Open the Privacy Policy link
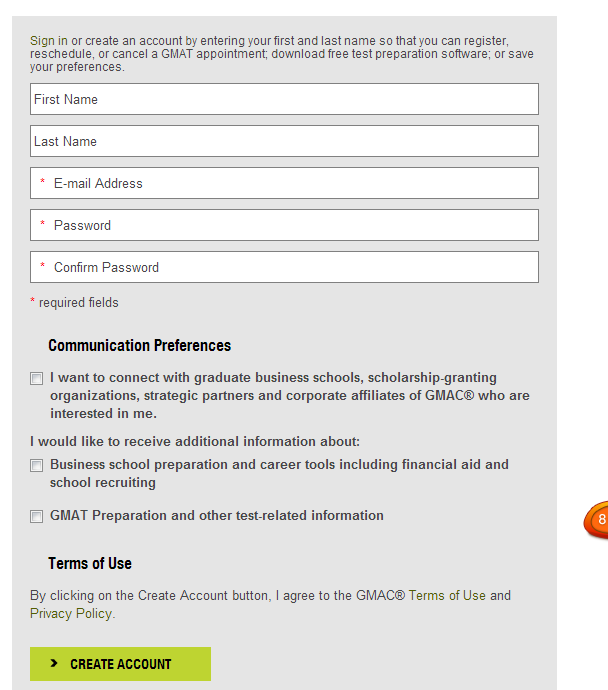Screen dimensions: 608x690 [71, 613]
